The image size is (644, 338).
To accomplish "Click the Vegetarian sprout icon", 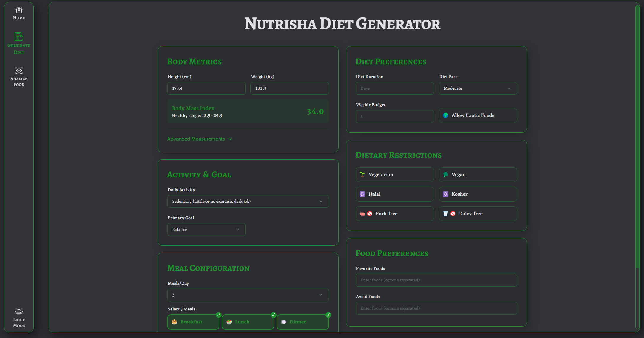I will click(362, 175).
